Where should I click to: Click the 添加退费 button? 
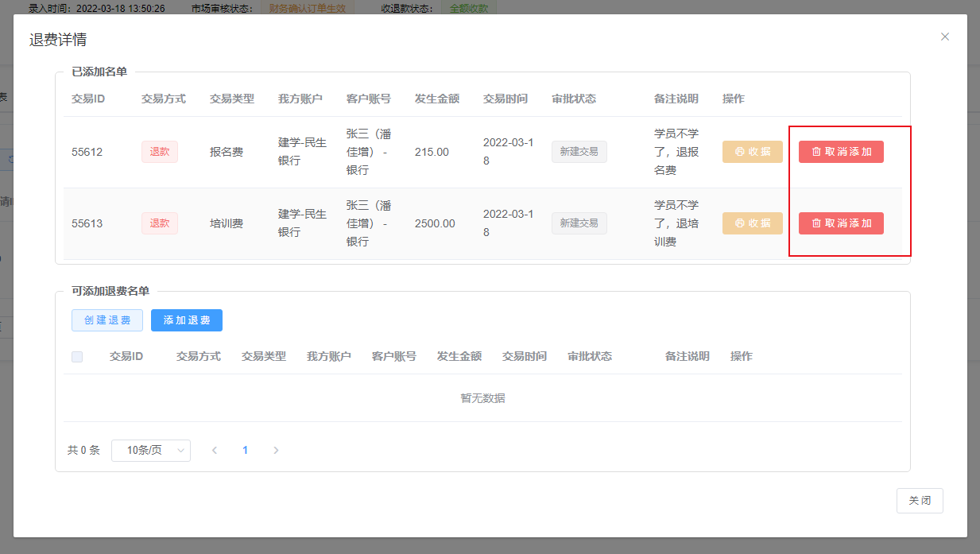tap(187, 320)
